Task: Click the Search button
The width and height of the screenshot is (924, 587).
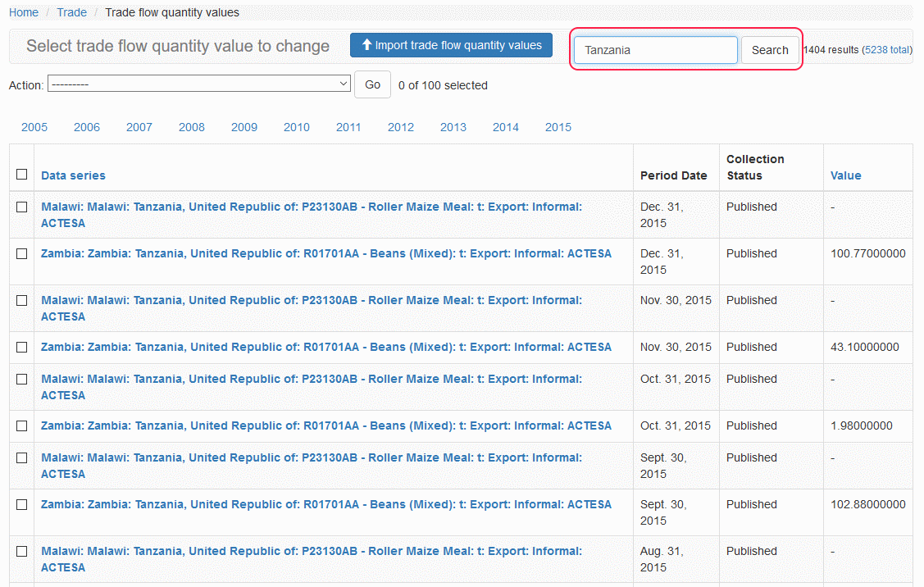Action: (x=770, y=50)
